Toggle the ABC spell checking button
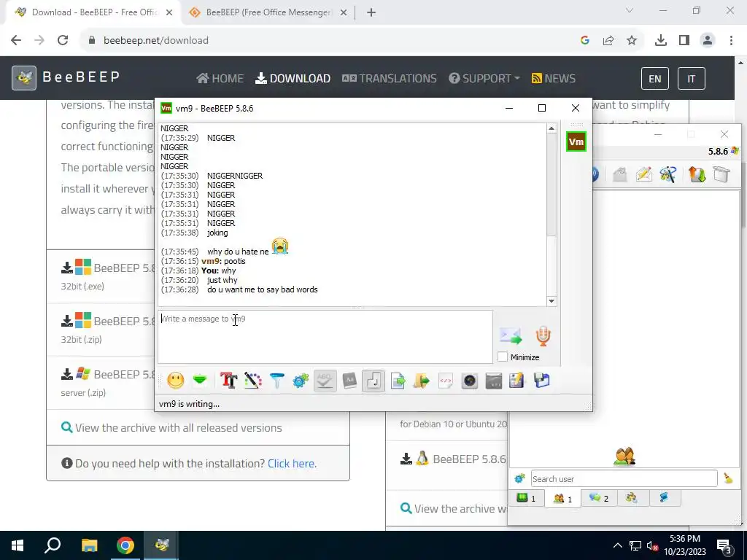 pos(325,381)
